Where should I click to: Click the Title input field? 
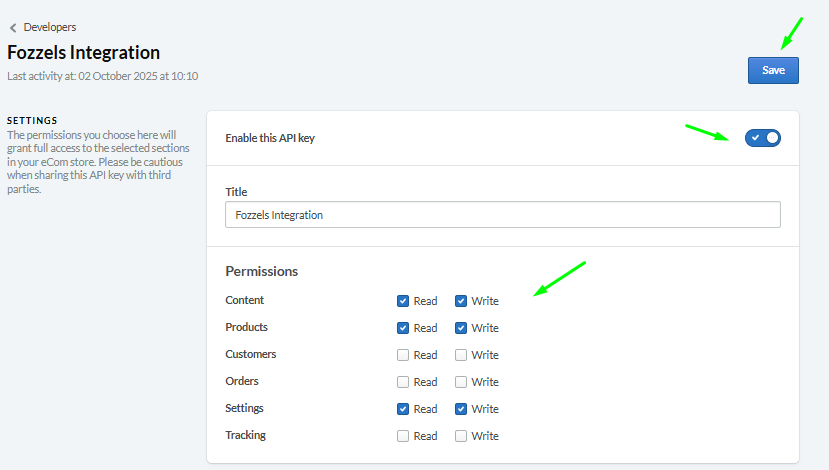[x=502, y=215]
